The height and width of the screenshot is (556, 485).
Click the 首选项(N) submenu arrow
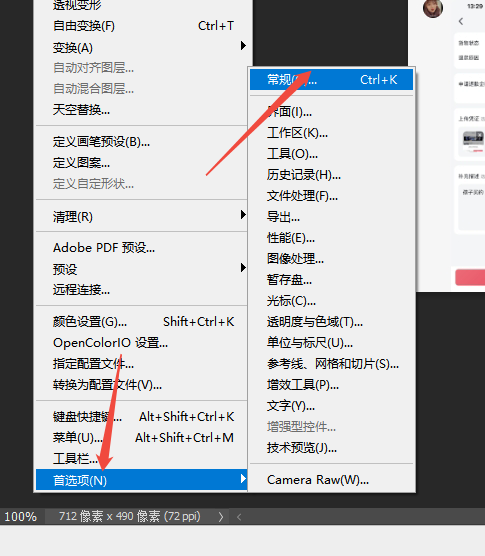tap(243, 478)
